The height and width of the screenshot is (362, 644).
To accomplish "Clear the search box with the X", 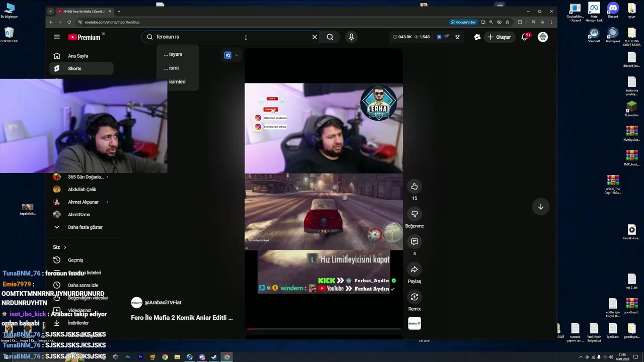I will 314,37.
